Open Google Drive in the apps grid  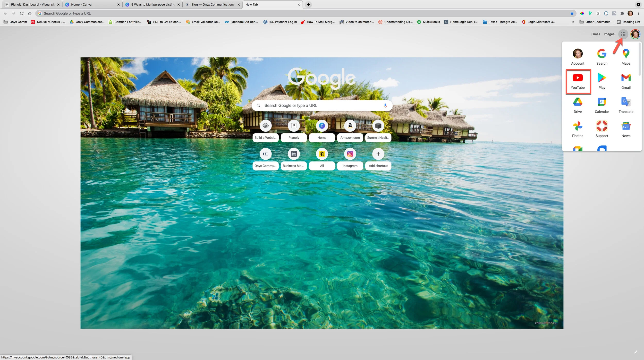tap(577, 105)
